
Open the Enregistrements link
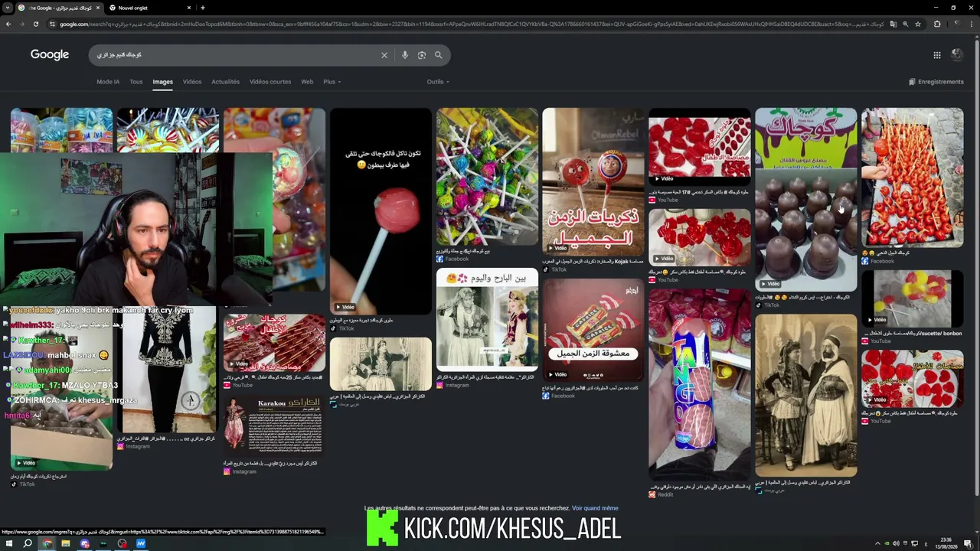(936, 82)
